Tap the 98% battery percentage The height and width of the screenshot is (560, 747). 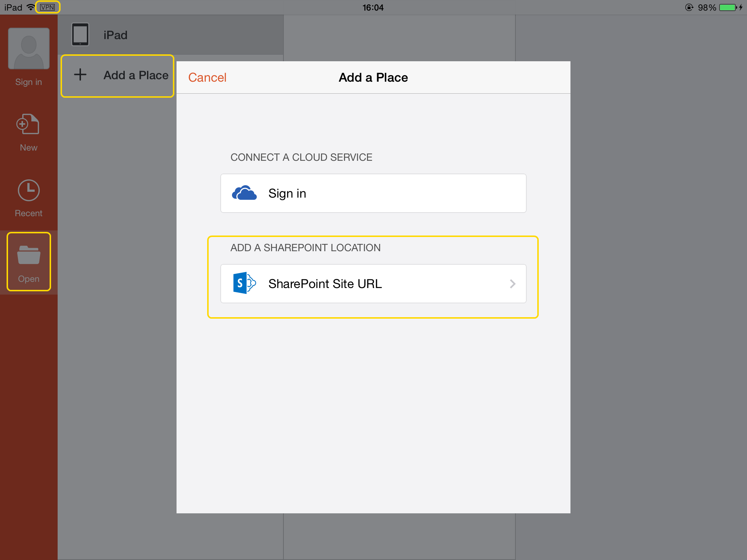point(707,7)
